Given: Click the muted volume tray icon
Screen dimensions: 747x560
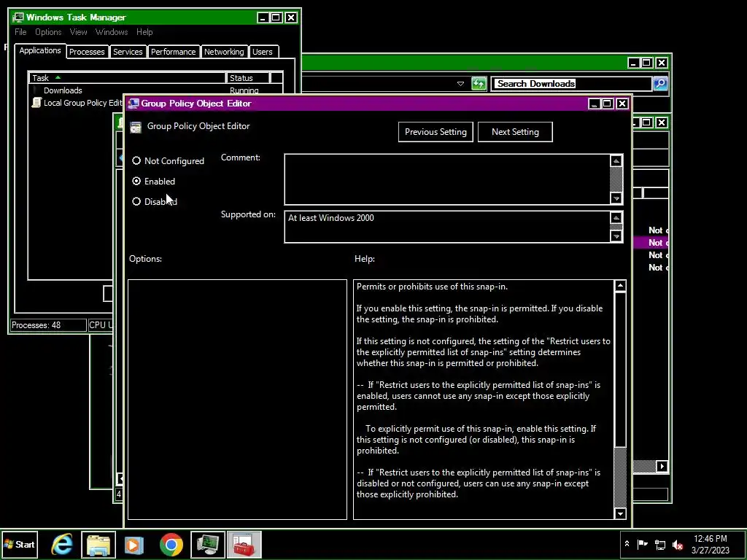Looking at the screenshot, I should click(x=678, y=544).
